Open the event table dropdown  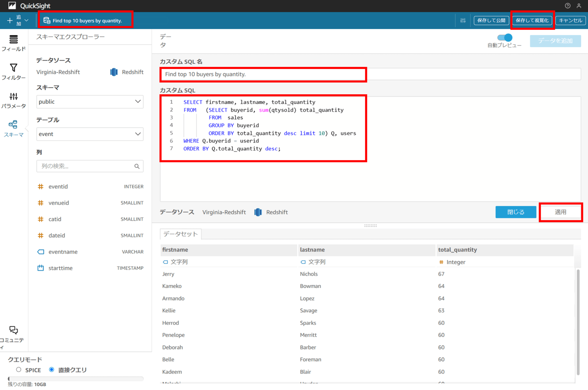tap(90, 134)
